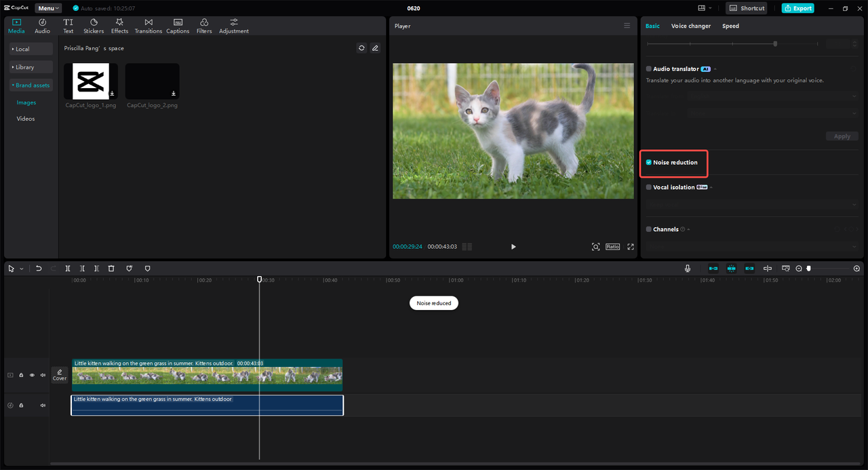The height and width of the screenshot is (470, 868).
Task: Click the timeline zoom slider handle
Action: pyautogui.click(x=808, y=269)
